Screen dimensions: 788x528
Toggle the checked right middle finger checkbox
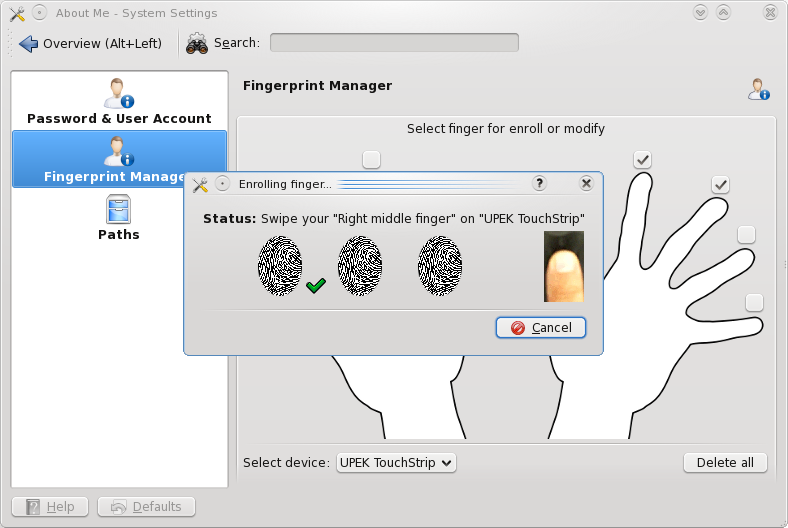(720, 184)
